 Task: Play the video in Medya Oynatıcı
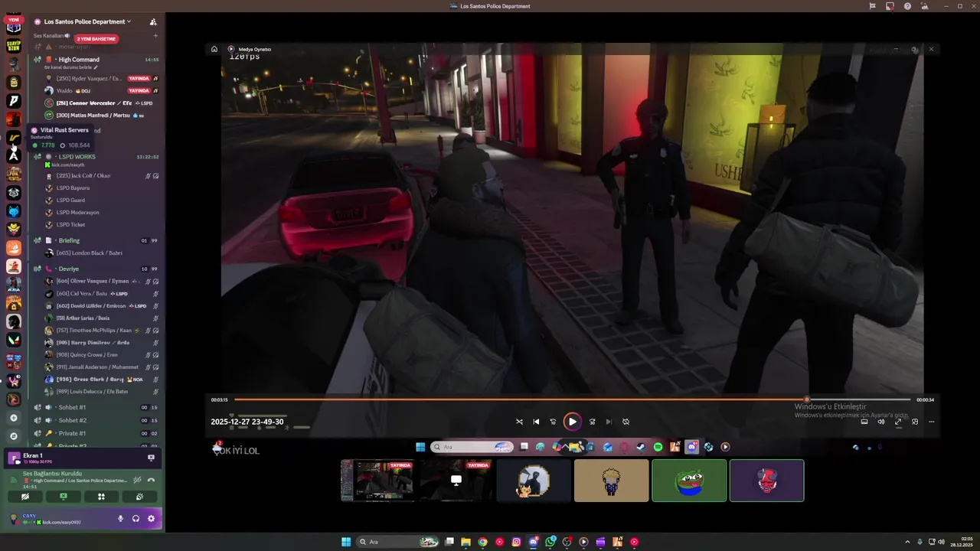(572, 422)
